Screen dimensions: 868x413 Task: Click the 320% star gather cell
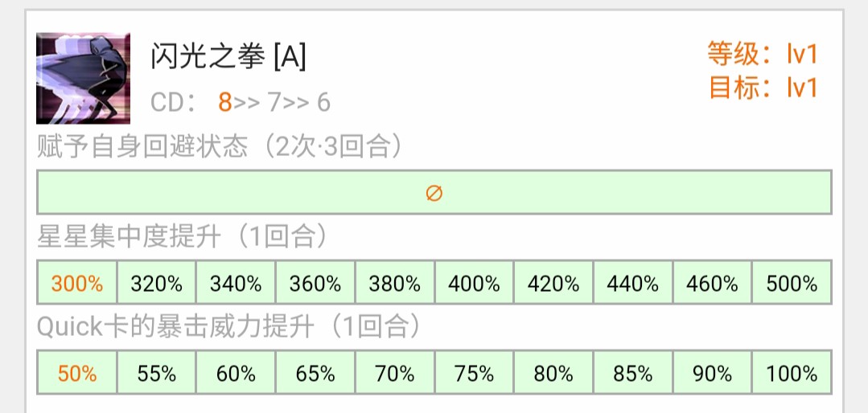(157, 284)
